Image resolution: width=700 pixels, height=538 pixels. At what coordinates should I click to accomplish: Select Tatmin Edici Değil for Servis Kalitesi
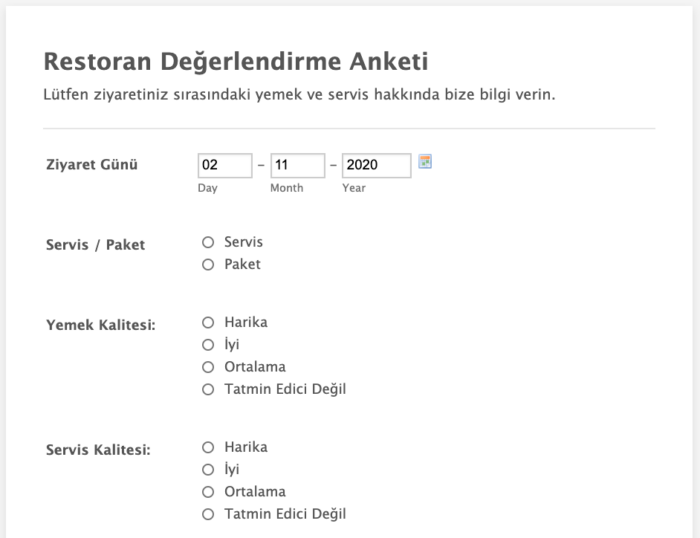[x=208, y=515]
